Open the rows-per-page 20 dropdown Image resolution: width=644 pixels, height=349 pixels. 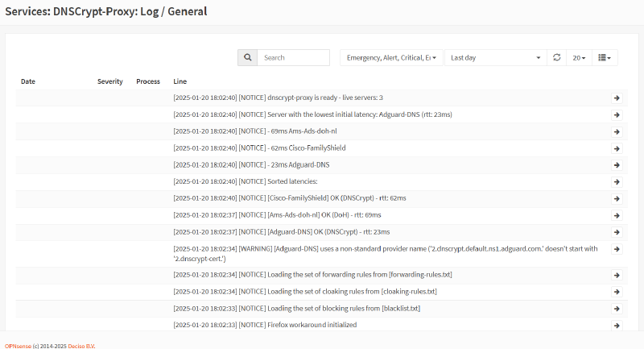click(x=579, y=58)
